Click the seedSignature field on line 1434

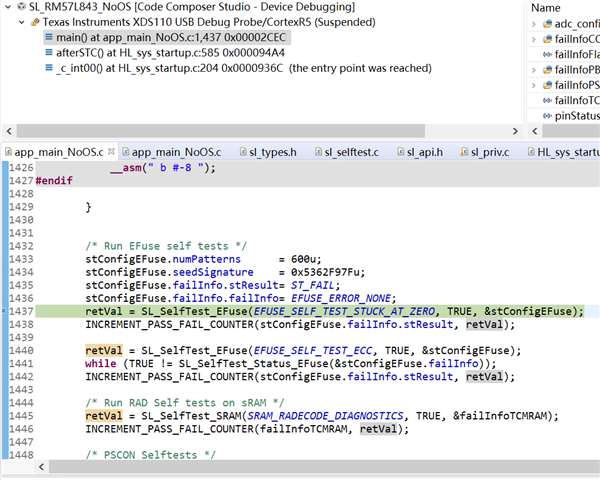pyautogui.click(x=213, y=272)
